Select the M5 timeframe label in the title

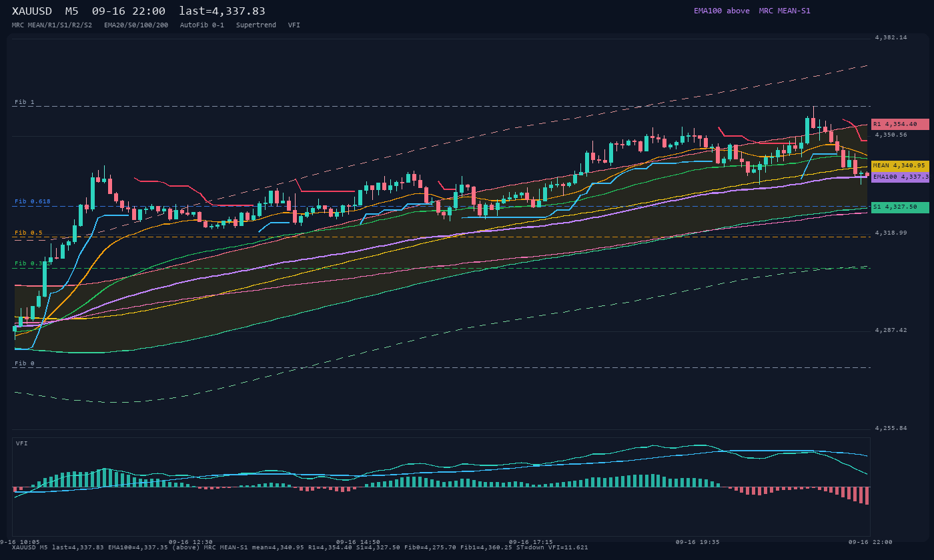71,11
